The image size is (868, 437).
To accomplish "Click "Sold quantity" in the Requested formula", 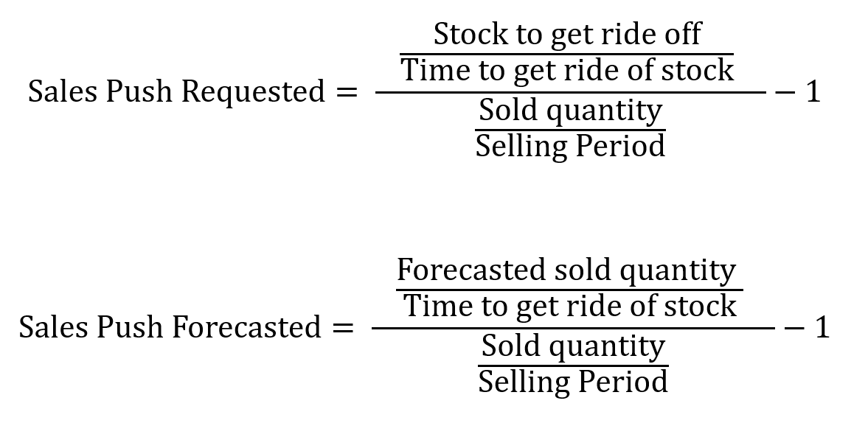I will click(x=570, y=111).
